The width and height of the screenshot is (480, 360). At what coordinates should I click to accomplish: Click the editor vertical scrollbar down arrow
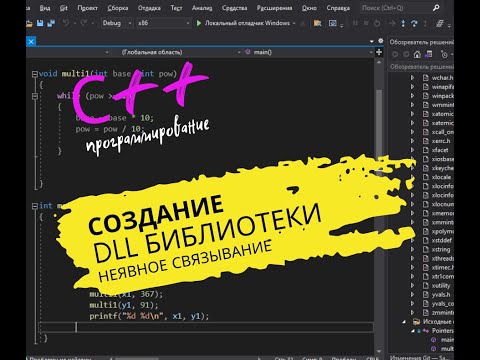379,351
